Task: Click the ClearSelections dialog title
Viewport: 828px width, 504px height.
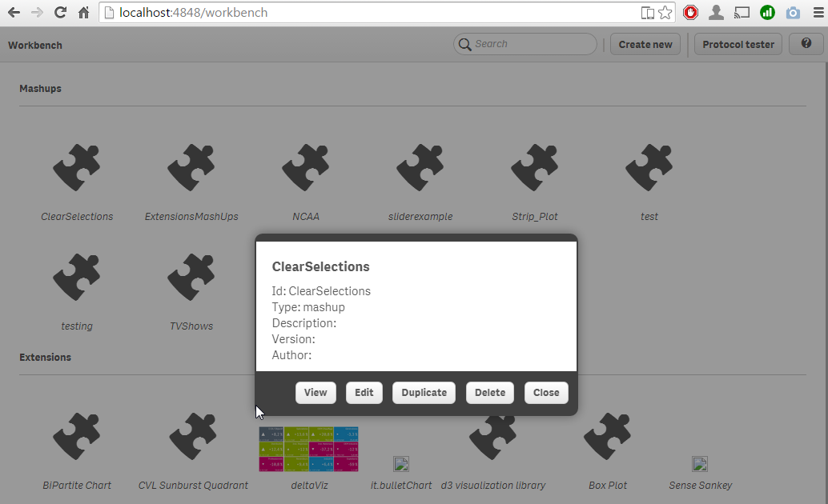Action: tap(320, 266)
